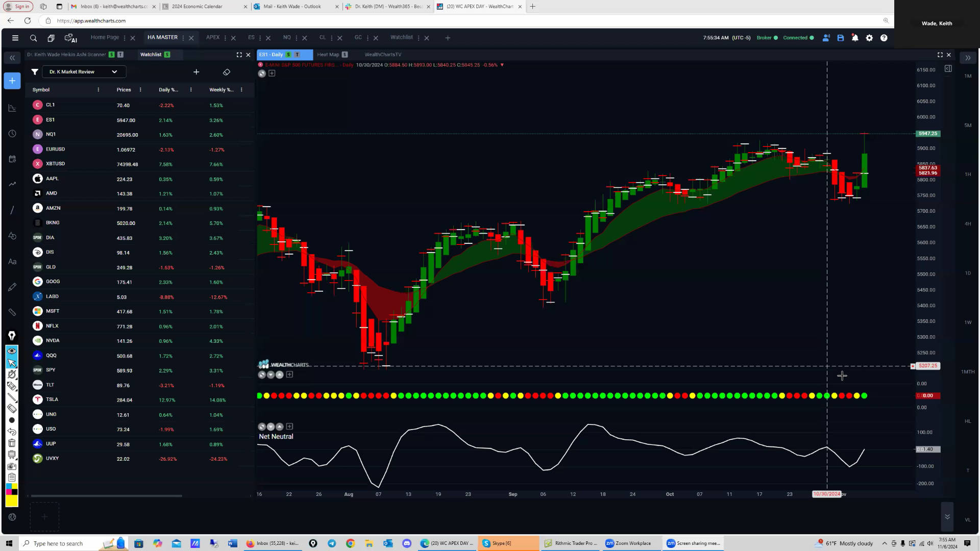This screenshot has width=980, height=551.
Task: Toggle the T badge on Heikin Ashi Scanner tab
Action: (x=120, y=55)
